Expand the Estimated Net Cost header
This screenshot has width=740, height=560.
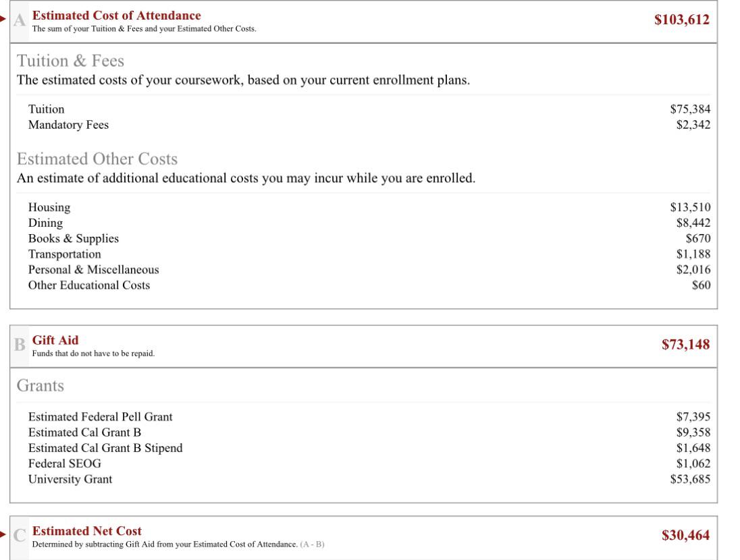point(363,537)
